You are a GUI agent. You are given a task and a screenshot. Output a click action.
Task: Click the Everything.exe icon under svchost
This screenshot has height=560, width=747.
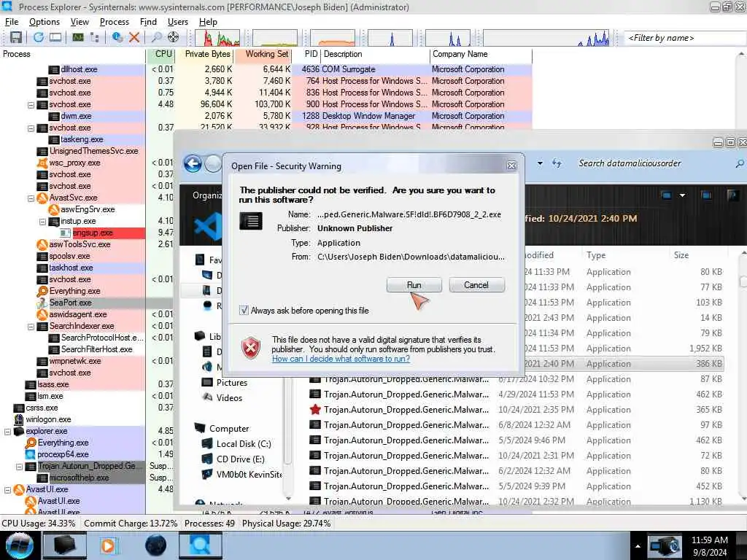point(42,291)
